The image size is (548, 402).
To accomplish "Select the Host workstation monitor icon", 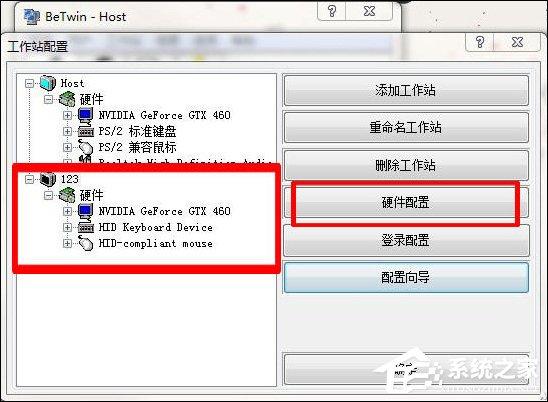I will (48, 83).
